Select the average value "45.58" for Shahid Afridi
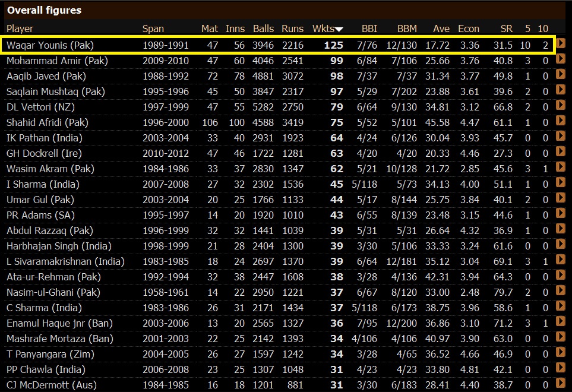The height and width of the screenshot is (392, 572). 437,122
